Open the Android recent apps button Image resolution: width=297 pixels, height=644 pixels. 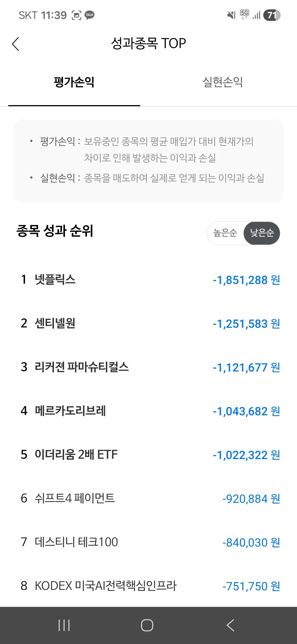pos(64,625)
